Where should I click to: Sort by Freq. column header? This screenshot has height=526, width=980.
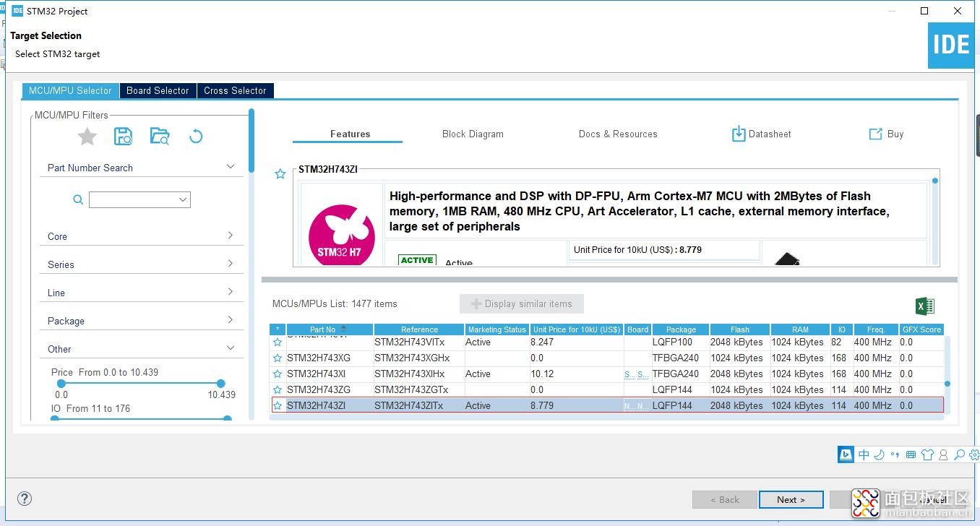coord(876,329)
